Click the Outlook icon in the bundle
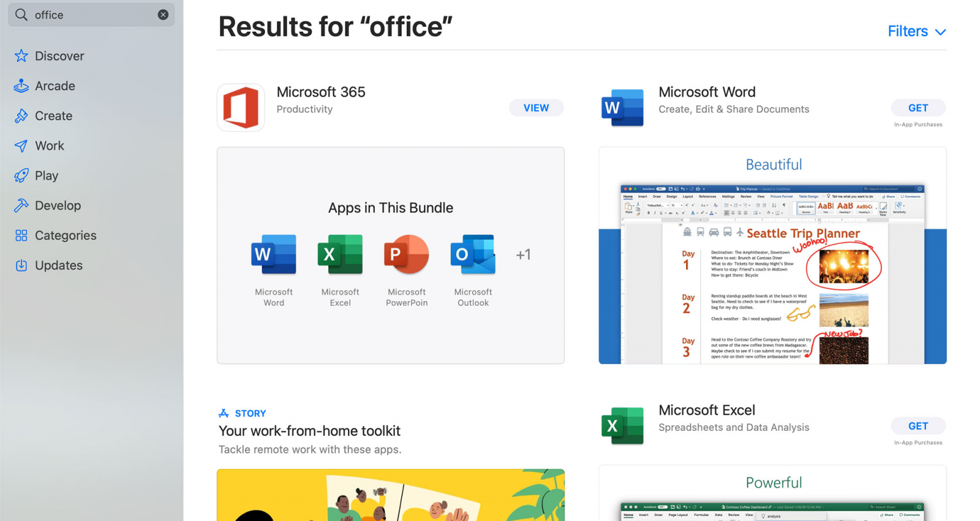The height and width of the screenshot is (521, 980). 473,254
